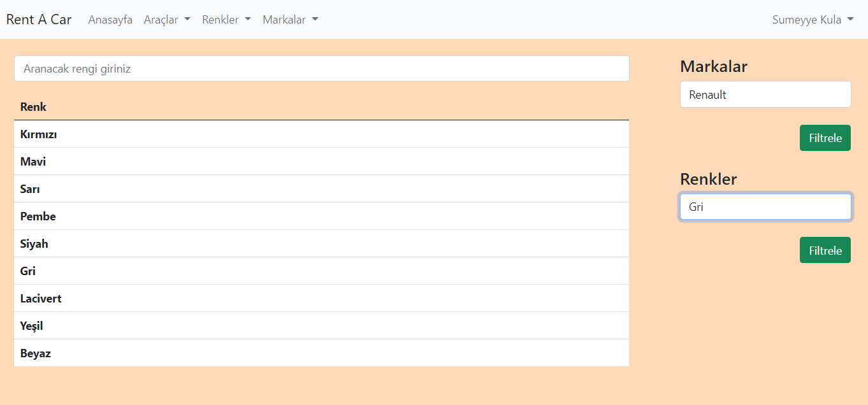The height and width of the screenshot is (405, 868).
Task: Go to the Anasayfa page
Action: (110, 20)
